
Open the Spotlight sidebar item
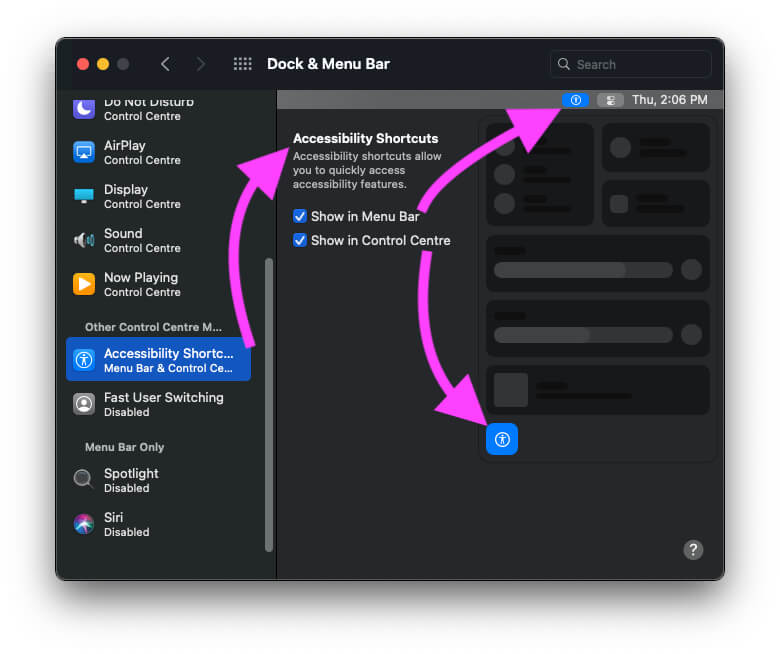(130, 480)
